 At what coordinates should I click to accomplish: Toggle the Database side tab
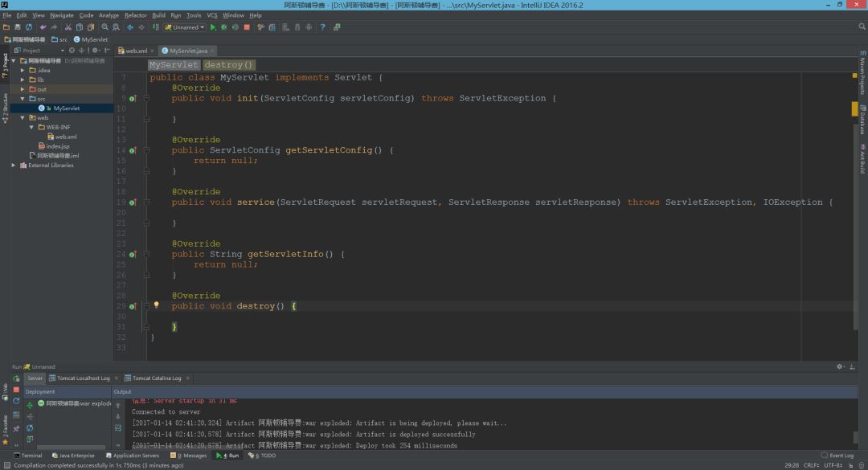click(x=862, y=119)
